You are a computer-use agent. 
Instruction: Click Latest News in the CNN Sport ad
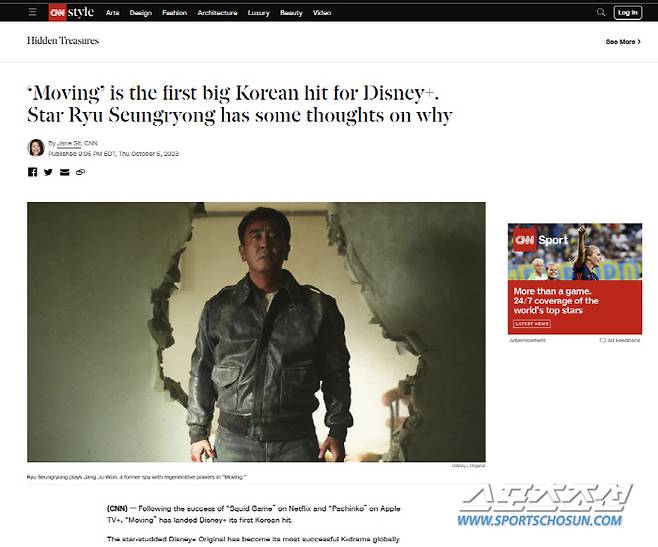532,324
